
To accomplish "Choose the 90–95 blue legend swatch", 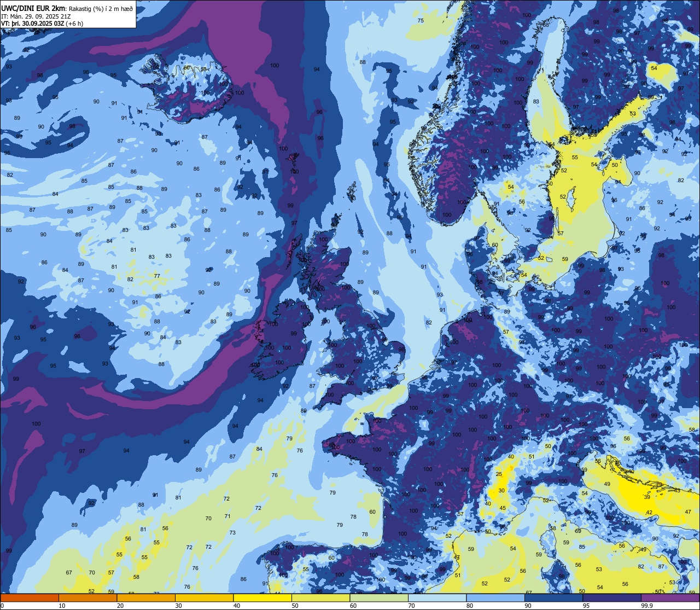I will coord(553,598).
